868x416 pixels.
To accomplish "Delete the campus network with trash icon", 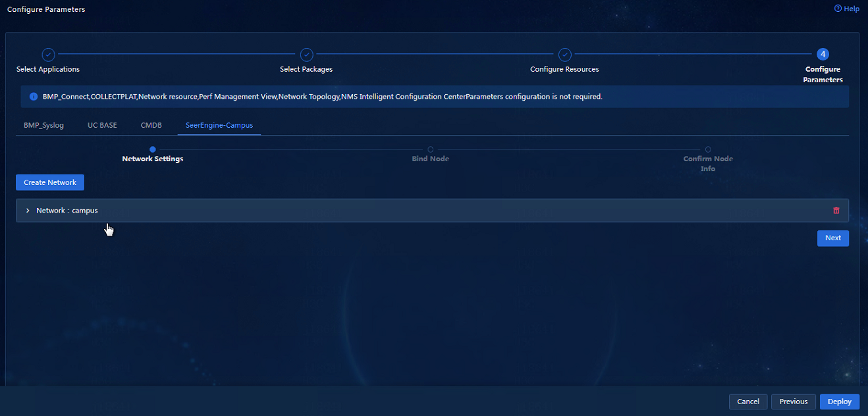I will coord(836,211).
